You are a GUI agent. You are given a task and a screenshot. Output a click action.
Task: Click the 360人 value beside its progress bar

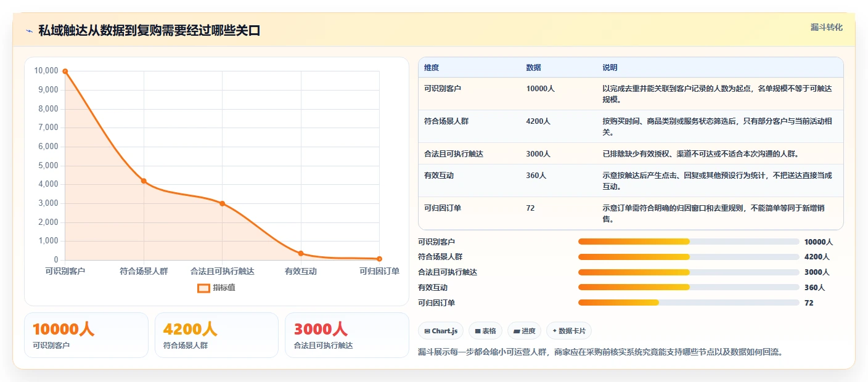(814, 288)
